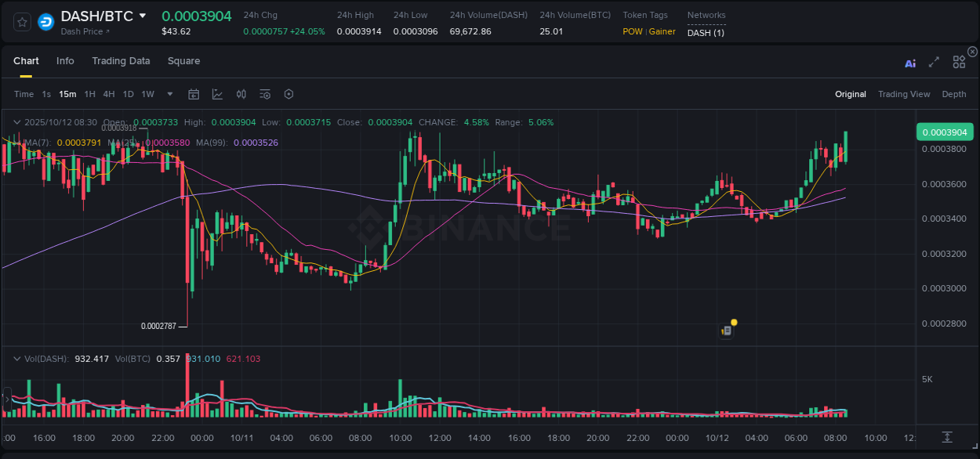980x459 pixels.
Task: Open the Networks DASH dropdown
Action: click(705, 33)
